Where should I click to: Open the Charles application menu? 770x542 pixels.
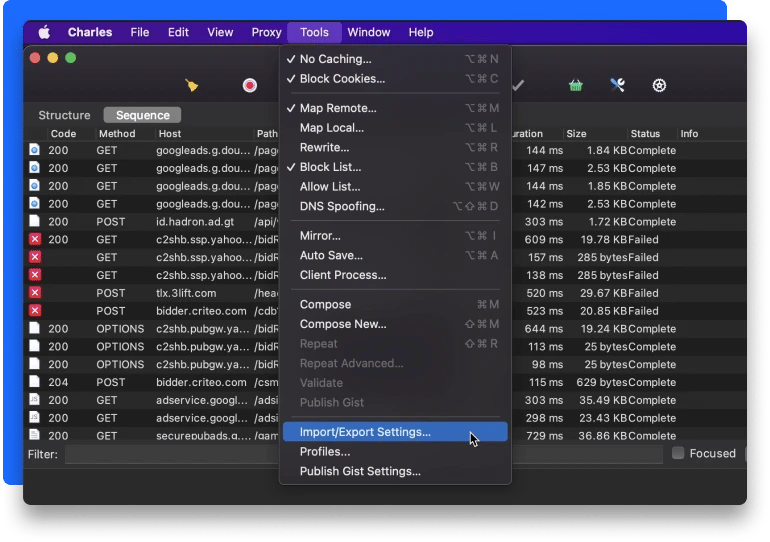90,32
